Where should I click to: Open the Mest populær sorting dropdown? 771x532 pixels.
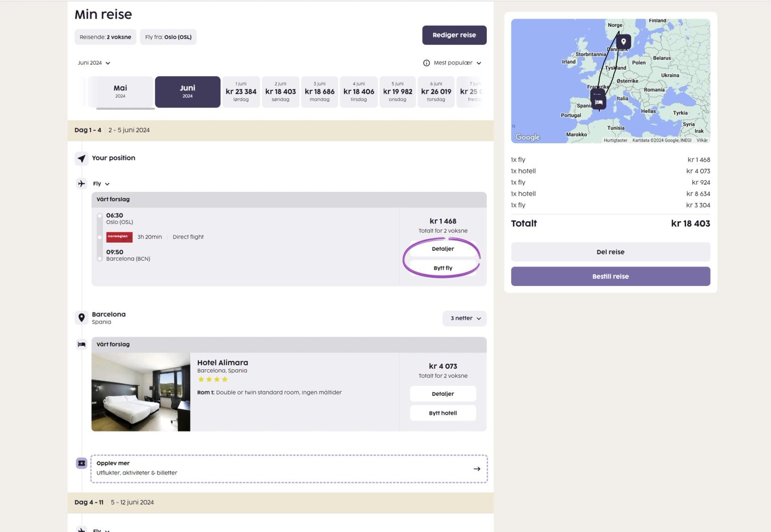point(457,63)
